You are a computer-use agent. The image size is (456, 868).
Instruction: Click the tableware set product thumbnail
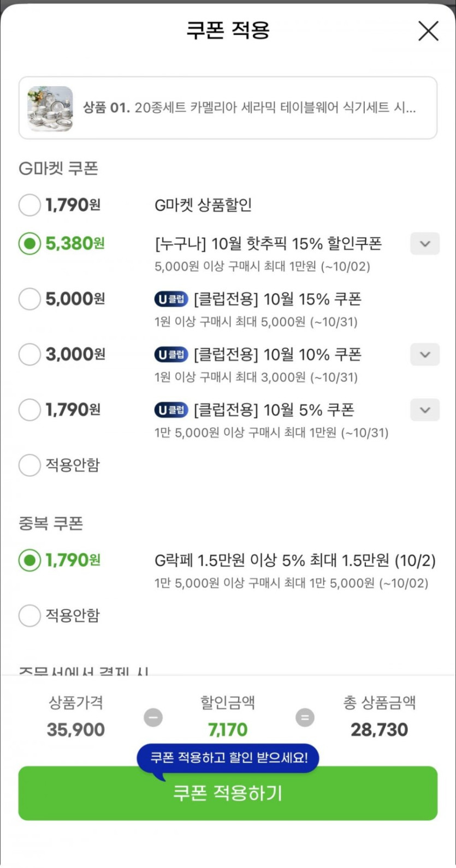(50, 108)
